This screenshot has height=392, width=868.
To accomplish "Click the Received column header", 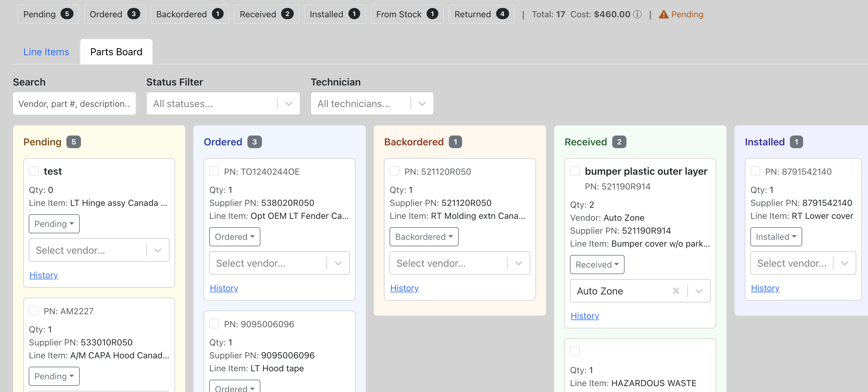I will tap(586, 142).
